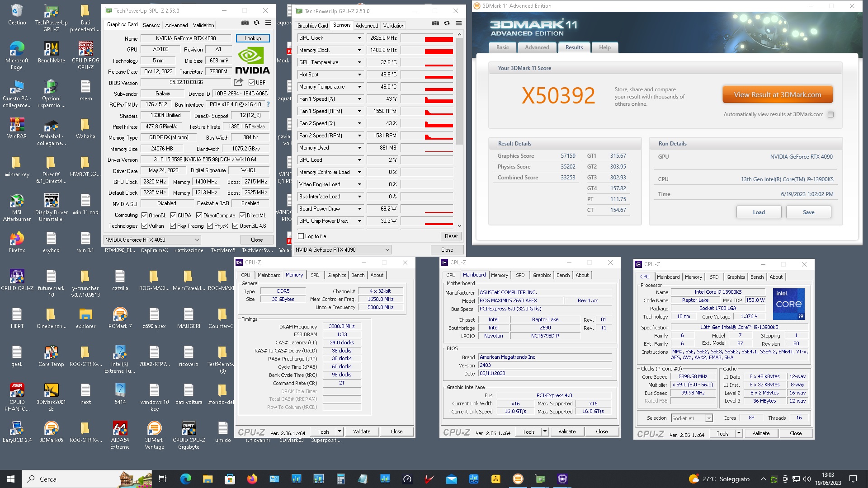Toggle the CUDA checkbox

[x=173, y=216]
